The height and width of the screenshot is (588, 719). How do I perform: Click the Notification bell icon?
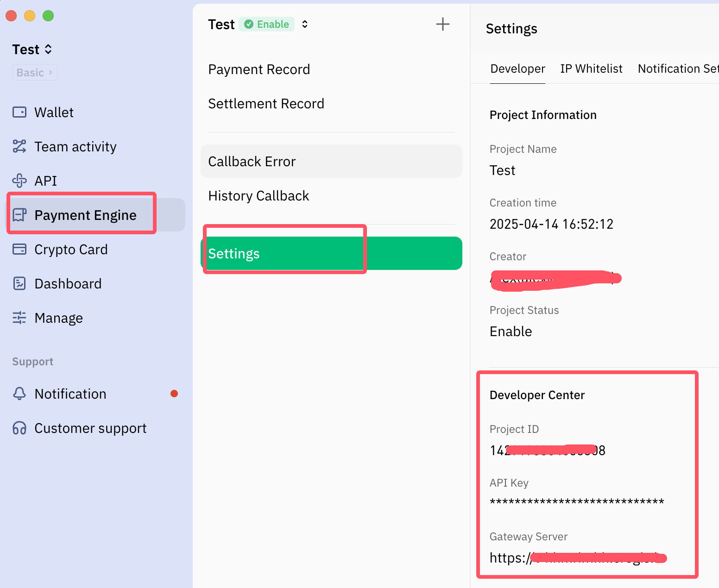pos(19,394)
